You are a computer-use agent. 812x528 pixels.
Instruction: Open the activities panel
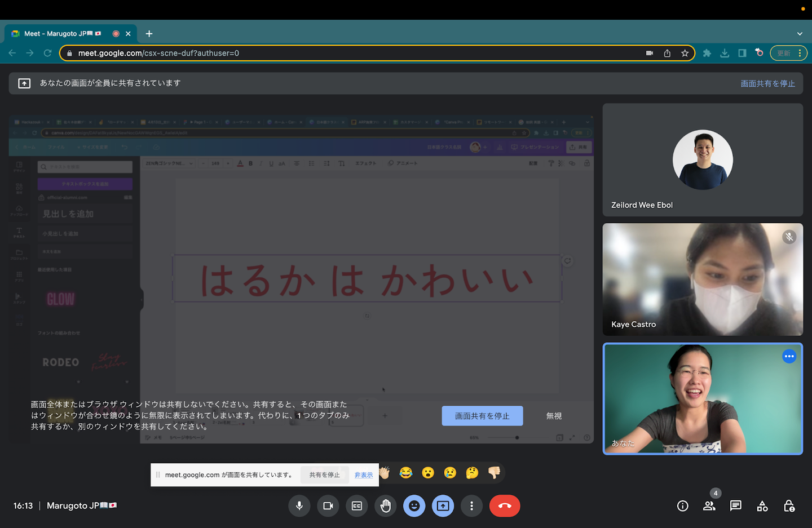pyautogui.click(x=762, y=506)
